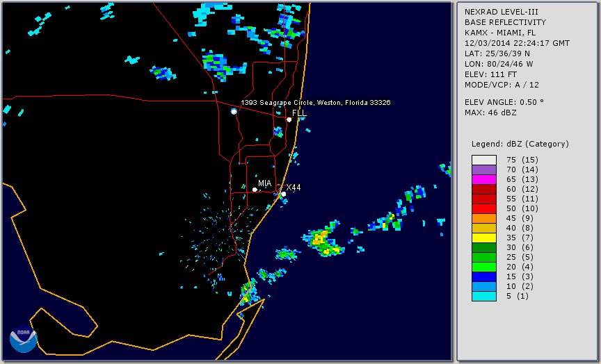Select the 5 dBZ cyan legend swatch
This screenshot has width=601, height=364.
click(483, 296)
